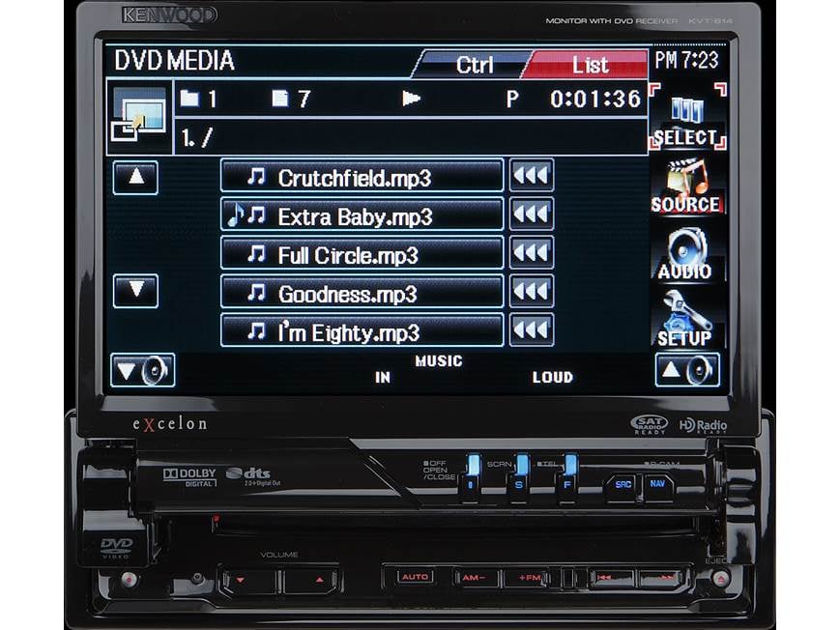The width and height of the screenshot is (840, 630).
Task: Open the SETUP wrench icon
Action: click(x=687, y=319)
